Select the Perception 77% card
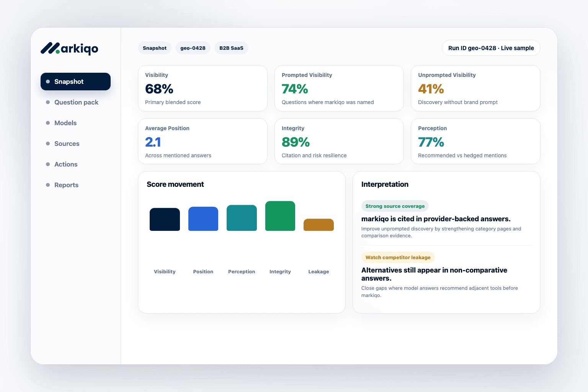Screen dimensions: 588x392 pos(475,141)
